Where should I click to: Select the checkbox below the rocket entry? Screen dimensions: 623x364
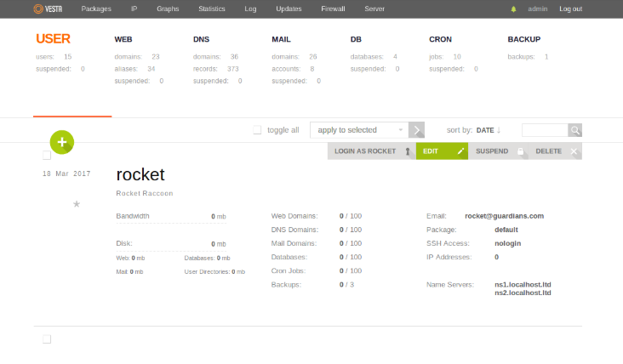[47, 339]
